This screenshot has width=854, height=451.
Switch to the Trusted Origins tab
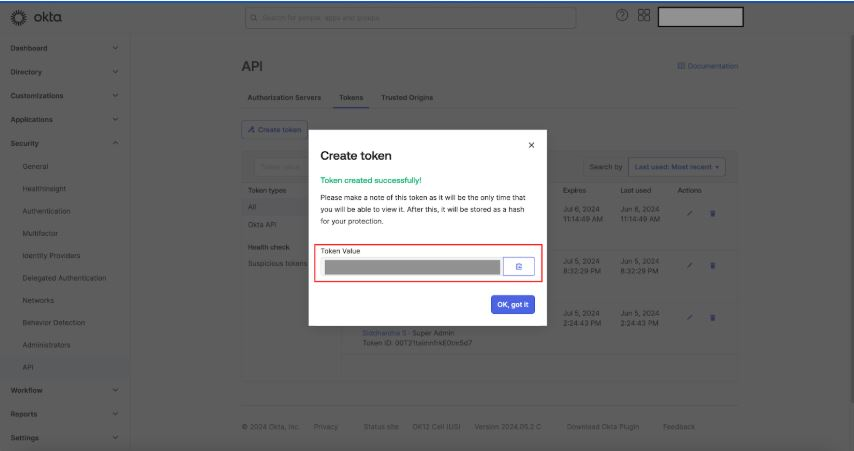(407, 97)
